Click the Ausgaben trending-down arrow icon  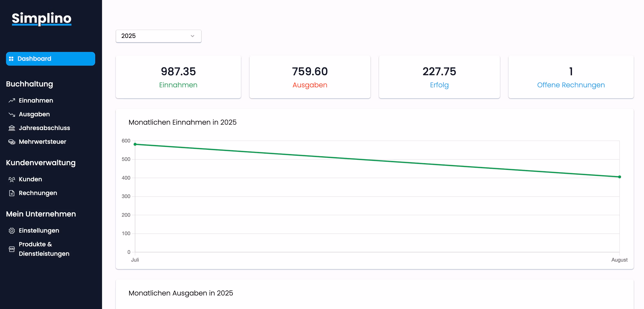12,114
